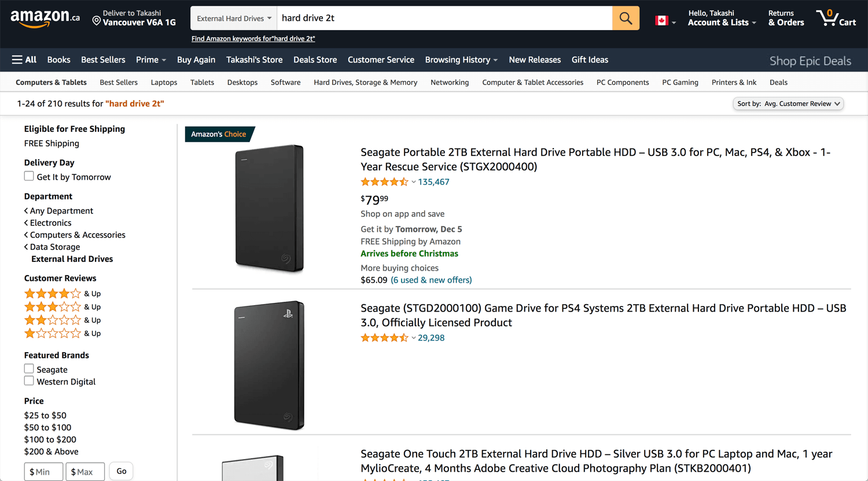Click the Canadian flag language selector
The image size is (868, 481).
click(665, 21)
